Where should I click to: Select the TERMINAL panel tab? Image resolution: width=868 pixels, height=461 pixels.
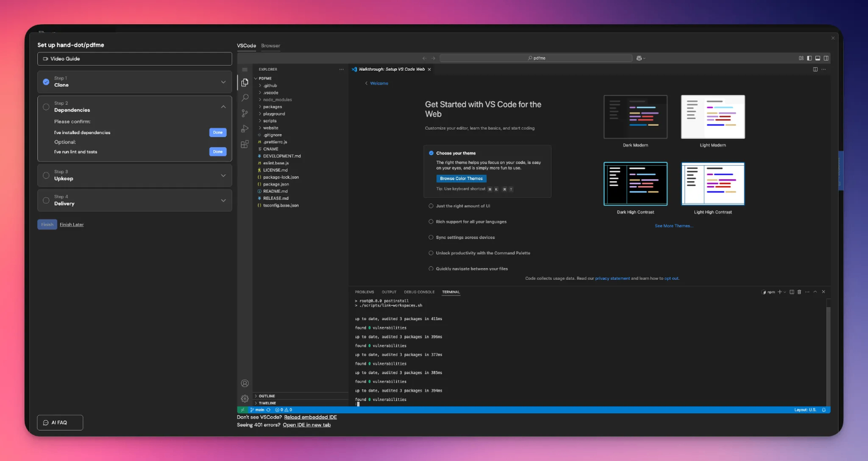[451, 292]
